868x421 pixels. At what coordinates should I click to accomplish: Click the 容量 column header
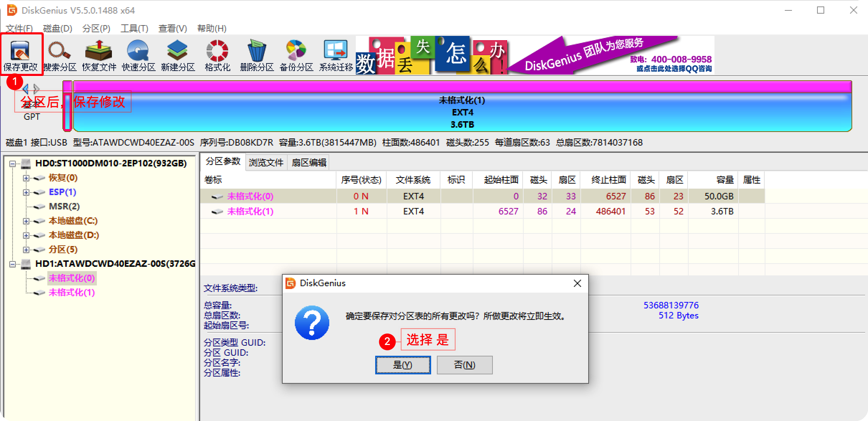713,180
